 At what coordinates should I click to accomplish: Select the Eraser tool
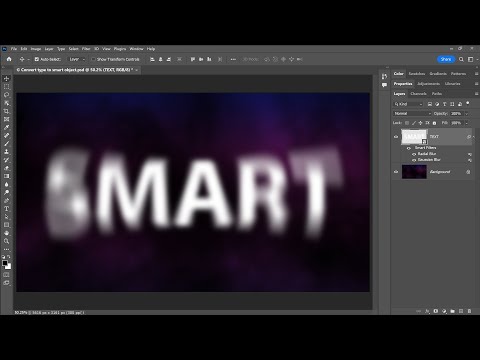[6, 168]
